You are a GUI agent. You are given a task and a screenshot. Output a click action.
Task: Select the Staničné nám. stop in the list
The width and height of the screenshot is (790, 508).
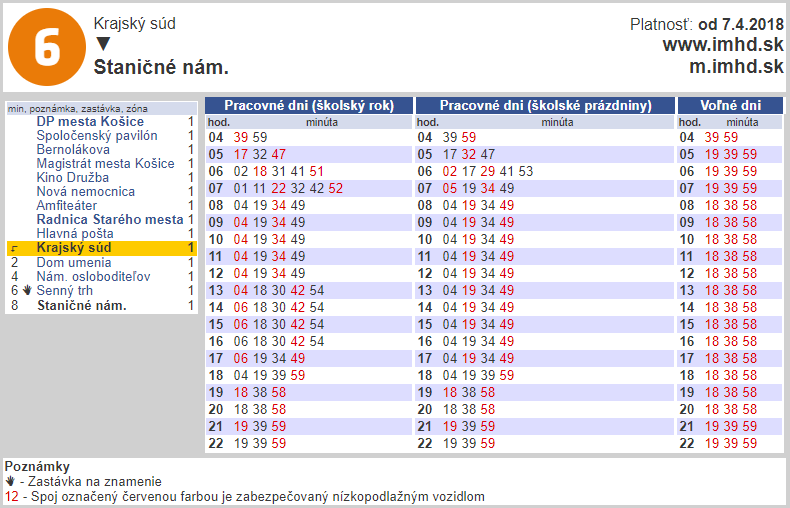pyautogui.click(x=82, y=305)
